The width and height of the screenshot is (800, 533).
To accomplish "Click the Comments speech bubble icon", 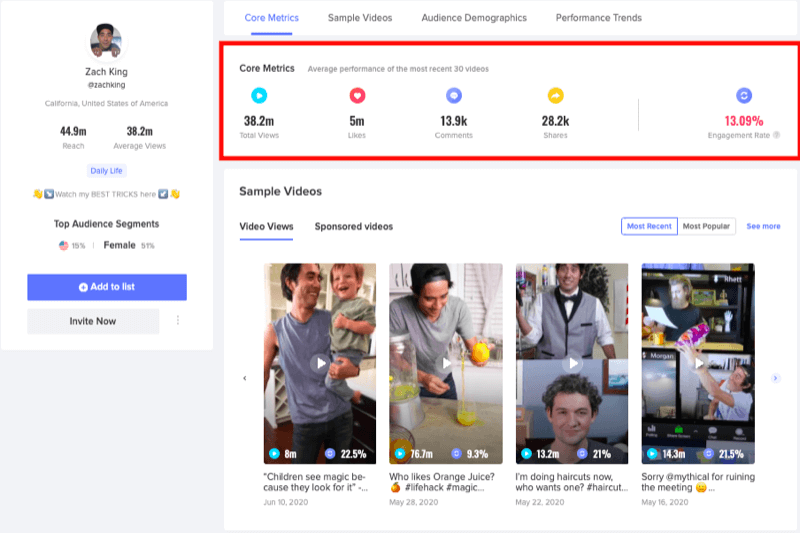I will (x=454, y=95).
